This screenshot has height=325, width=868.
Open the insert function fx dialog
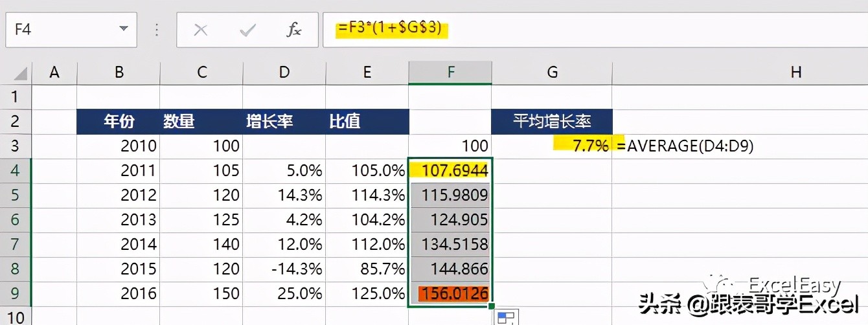294,30
